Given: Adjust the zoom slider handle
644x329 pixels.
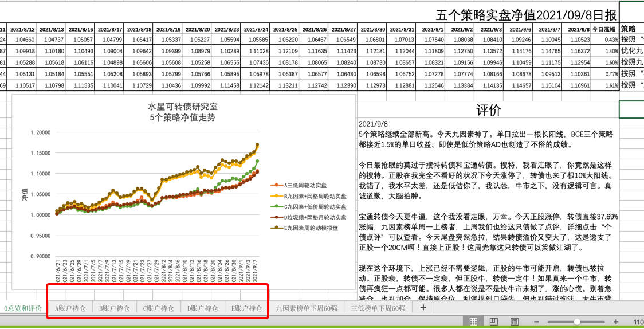Looking at the screenshot, I should coord(577,321).
